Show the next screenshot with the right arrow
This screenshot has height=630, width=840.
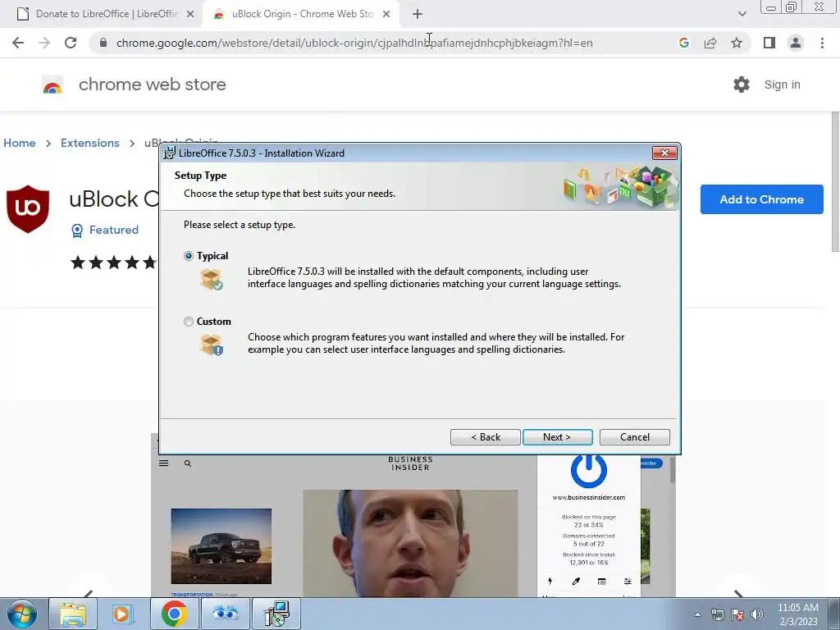point(738,594)
